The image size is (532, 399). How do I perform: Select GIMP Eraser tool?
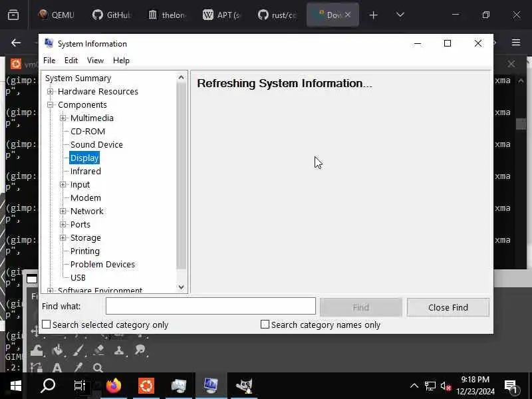coord(99,350)
